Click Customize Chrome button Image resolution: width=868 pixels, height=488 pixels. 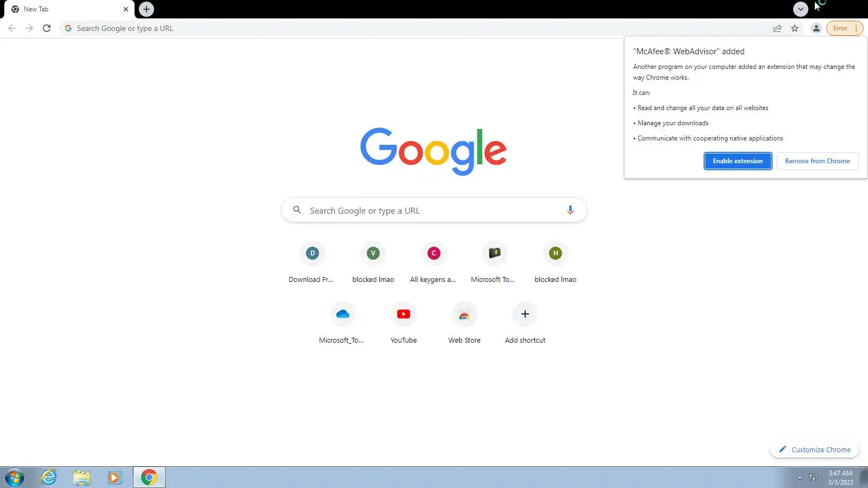click(x=814, y=450)
